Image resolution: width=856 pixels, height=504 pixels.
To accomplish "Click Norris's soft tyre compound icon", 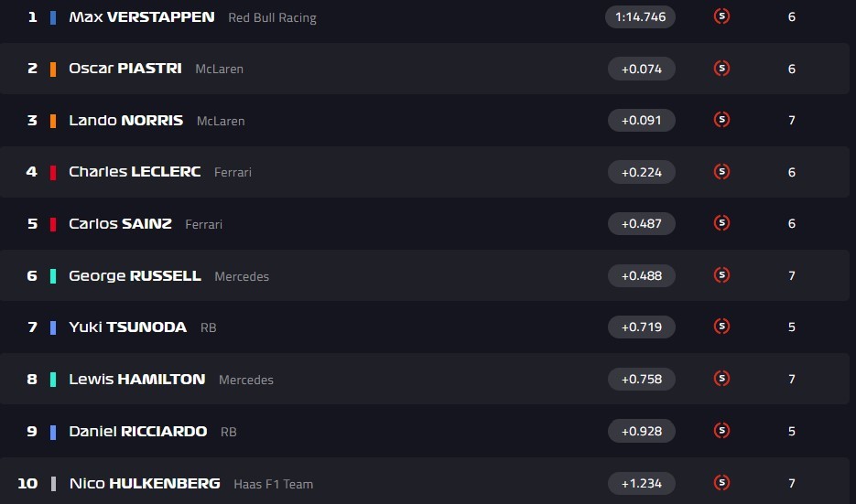I will click(x=721, y=120).
